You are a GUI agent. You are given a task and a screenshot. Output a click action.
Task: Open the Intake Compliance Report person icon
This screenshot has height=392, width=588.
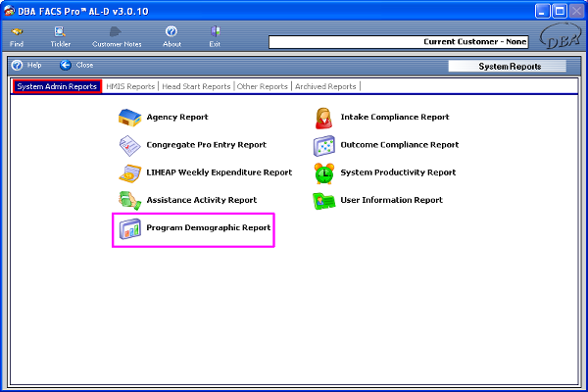pyautogui.click(x=324, y=118)
